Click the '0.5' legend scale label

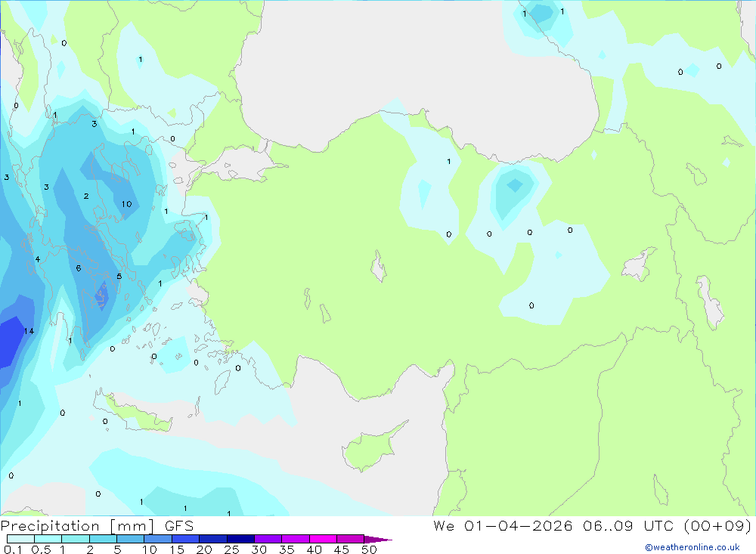[41, 549]
